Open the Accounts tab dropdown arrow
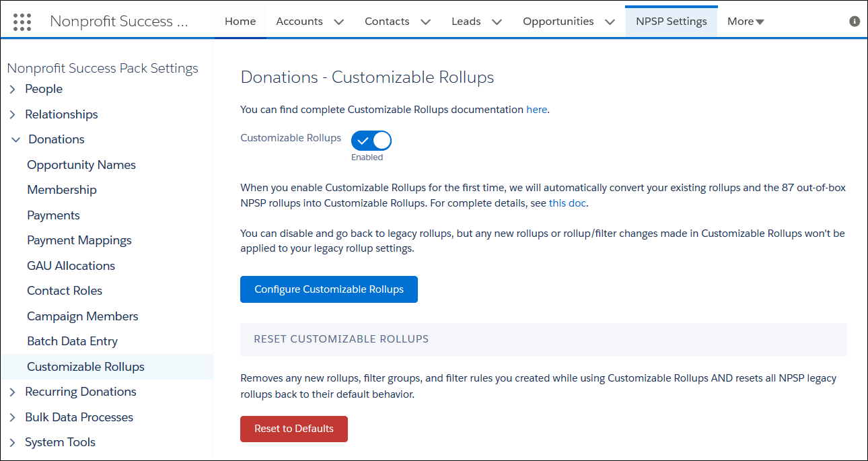Screen dimensions: 868x461 (339, 22)
